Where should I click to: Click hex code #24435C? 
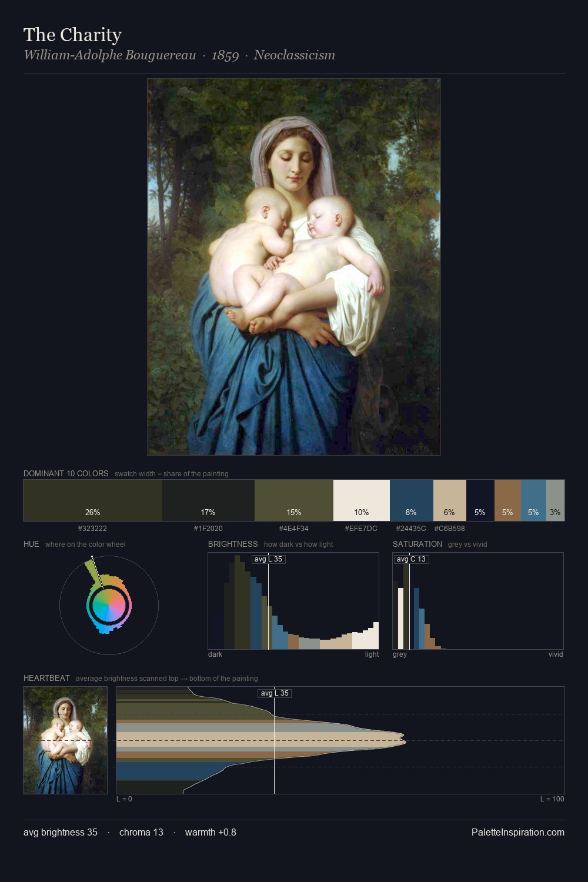411,529
